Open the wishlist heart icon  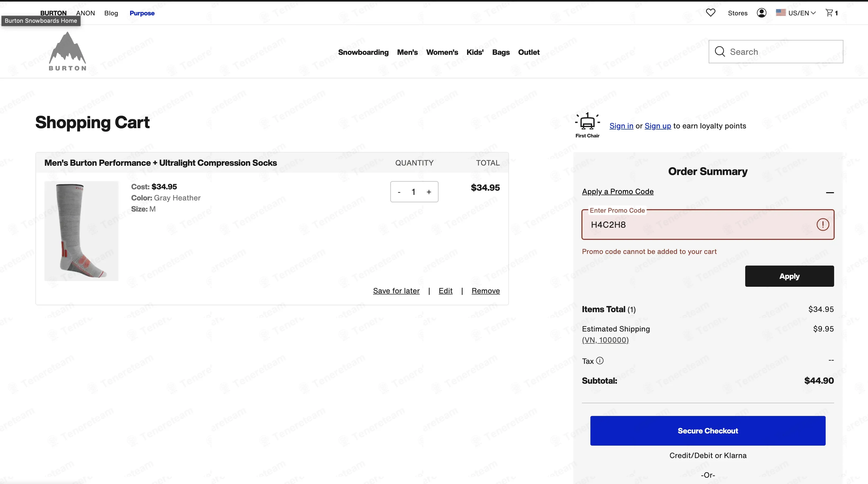click(711, 13)
